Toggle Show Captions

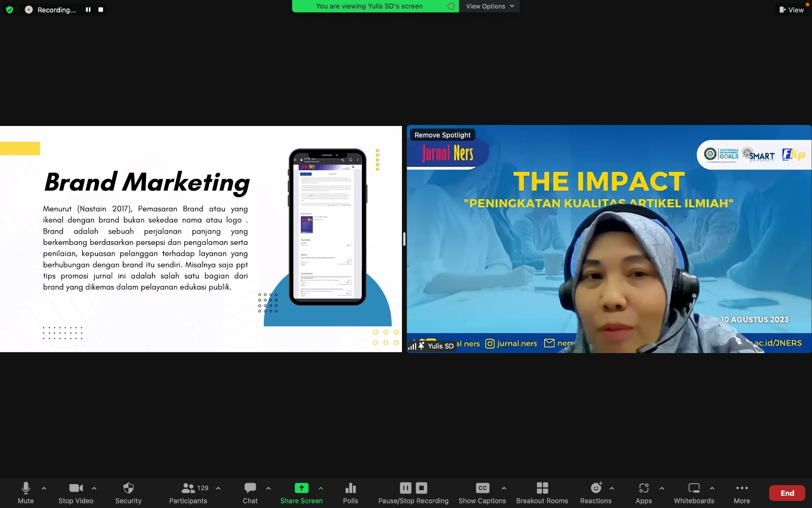(482, 488)
